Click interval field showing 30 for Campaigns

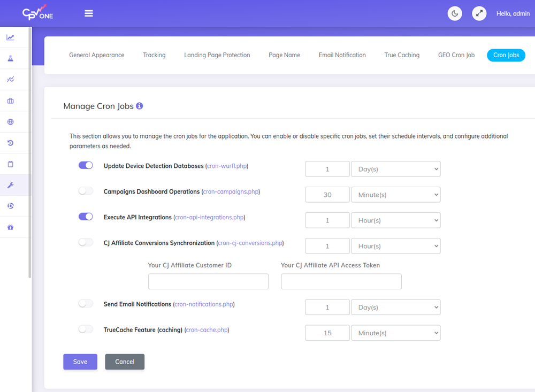coord(327,195)
